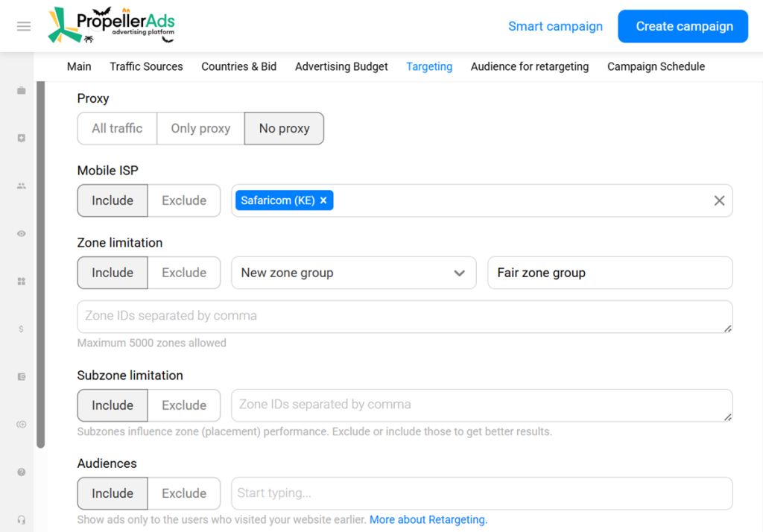Click the question mark help icon
Viewport: 763px width, 532px height.
click(x=22, y=472)
